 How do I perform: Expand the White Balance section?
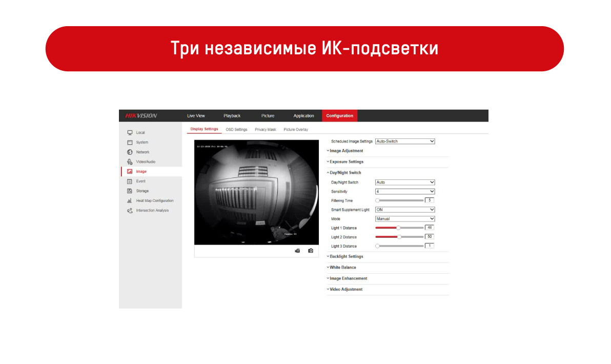[342, 268]
